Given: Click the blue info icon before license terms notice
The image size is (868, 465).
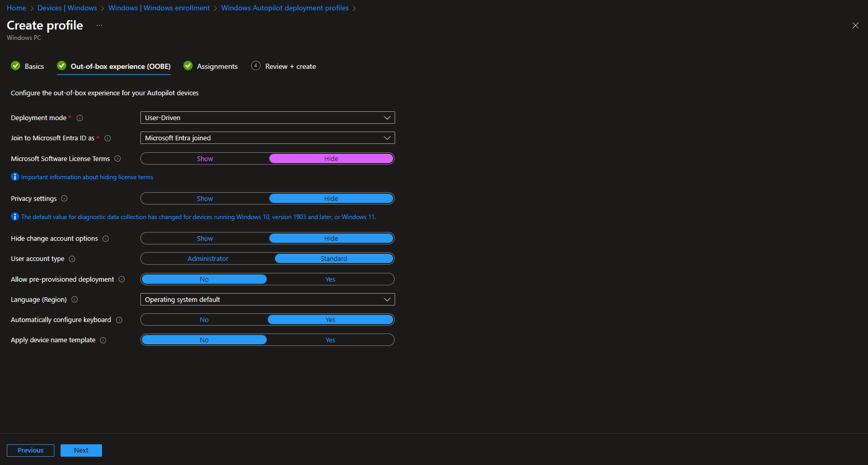Looking at the screenshot, I should pyautogui.click(x=15, y=177).
